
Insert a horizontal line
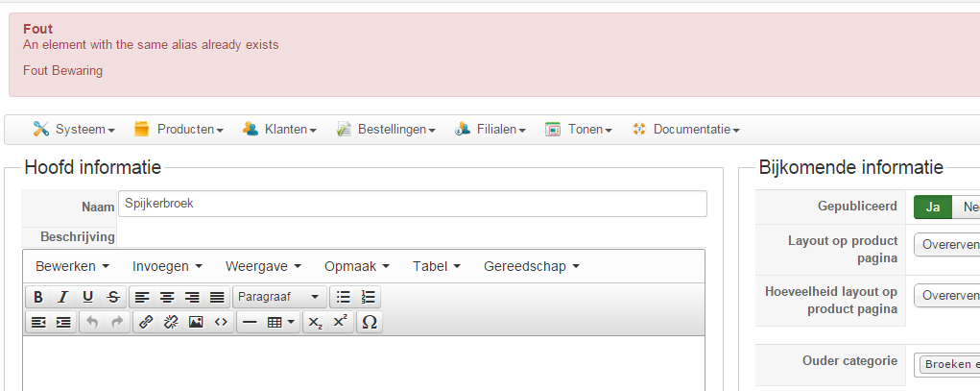[x=250, y=323]
